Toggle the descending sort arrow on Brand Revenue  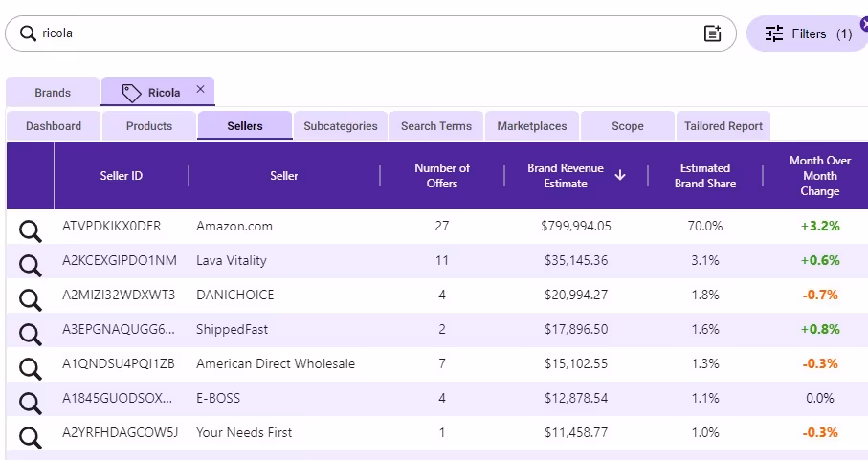[620, 175]
